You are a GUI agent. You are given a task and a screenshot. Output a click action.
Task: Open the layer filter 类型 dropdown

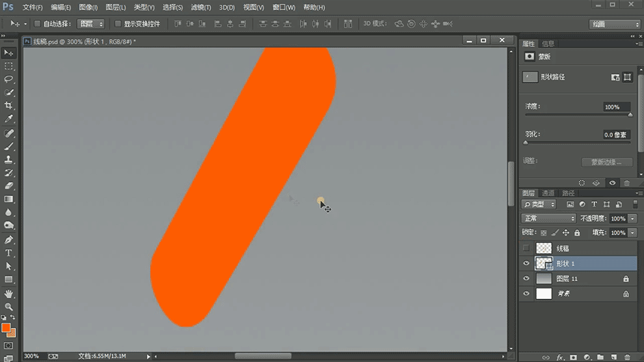539,204
